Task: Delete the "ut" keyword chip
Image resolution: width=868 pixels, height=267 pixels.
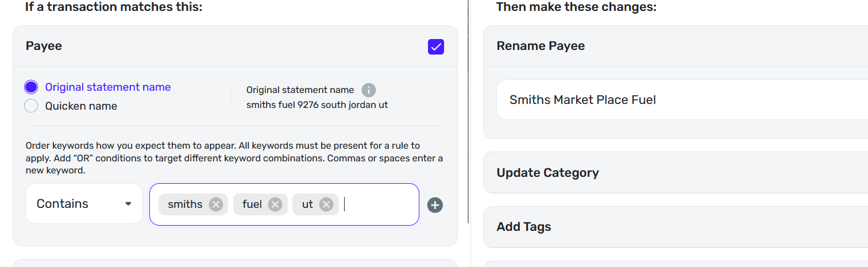Action: pyautogui.click(x=326, y=204)
